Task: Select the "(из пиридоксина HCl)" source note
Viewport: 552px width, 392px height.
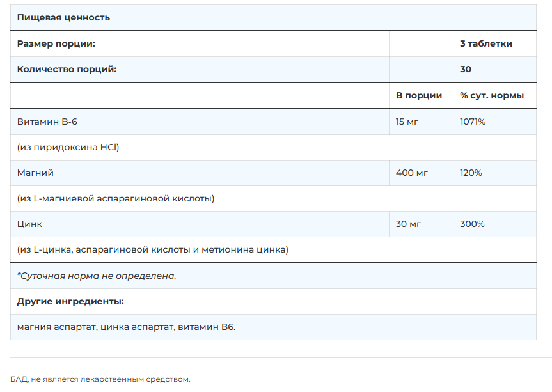Action: click(x=68, y=147)
